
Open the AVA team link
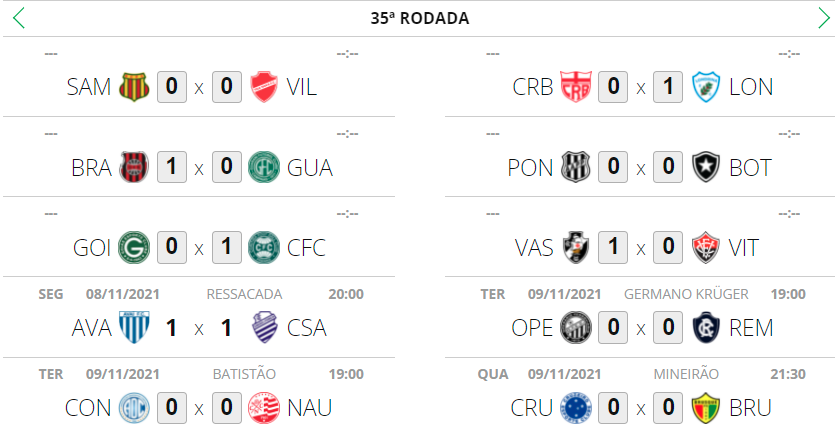click(x=92, y=327)
